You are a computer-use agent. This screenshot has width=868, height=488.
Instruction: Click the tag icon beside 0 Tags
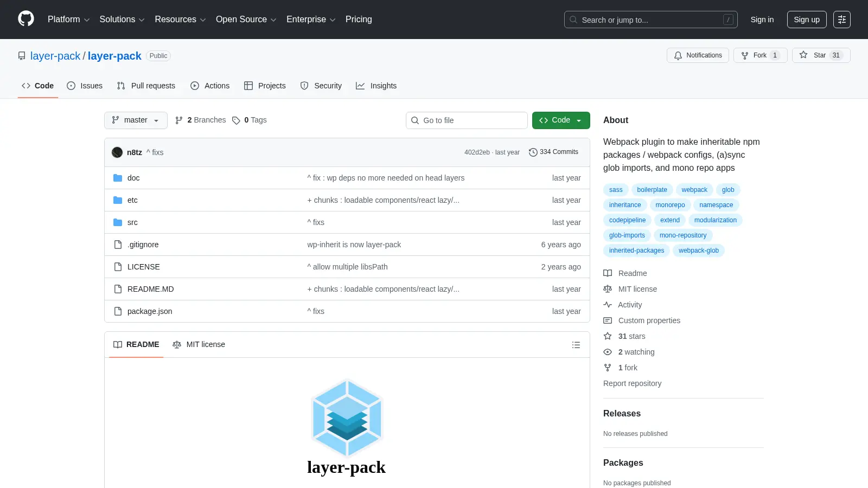click(236, 120)
